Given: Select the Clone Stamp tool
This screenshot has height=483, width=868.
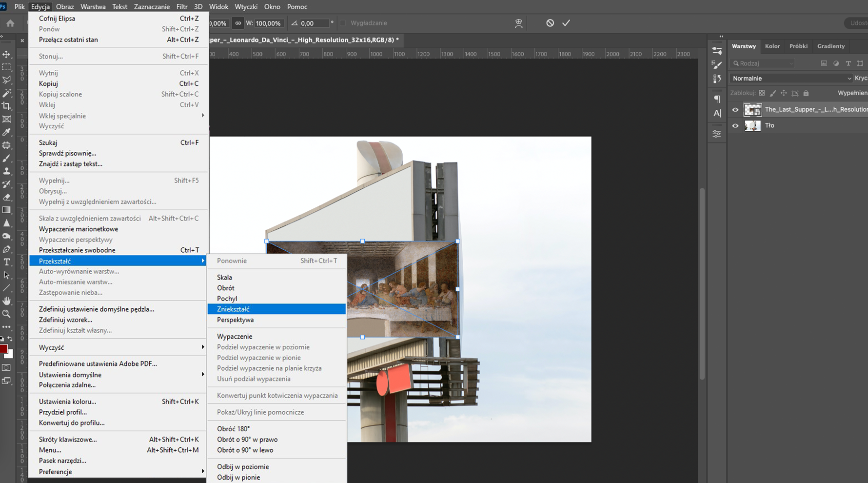Looking at the screenshot, I should [7, 171].
